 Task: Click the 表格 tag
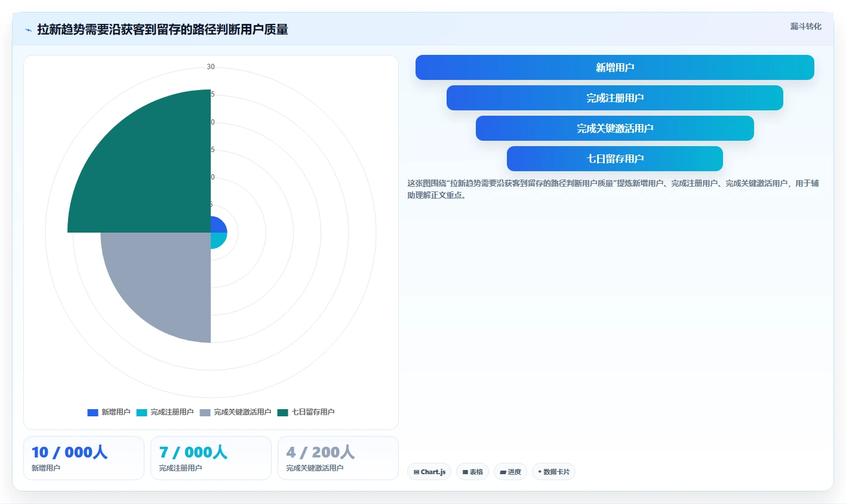pos(472,472)
